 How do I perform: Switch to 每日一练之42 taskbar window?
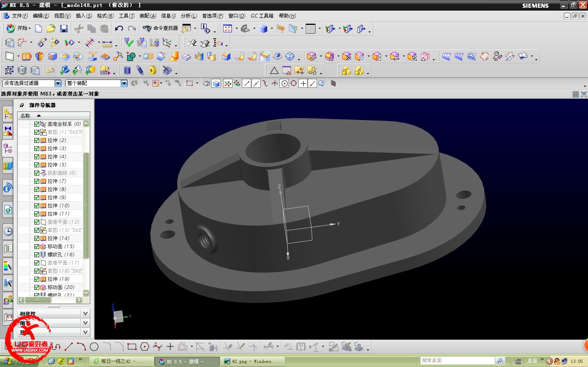121,361
